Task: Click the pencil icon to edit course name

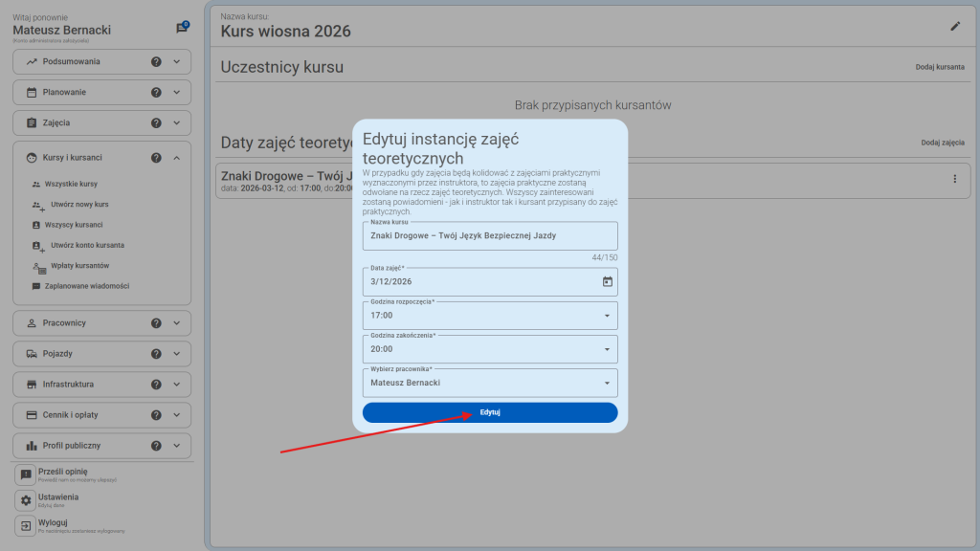Action: pos(954,27)
